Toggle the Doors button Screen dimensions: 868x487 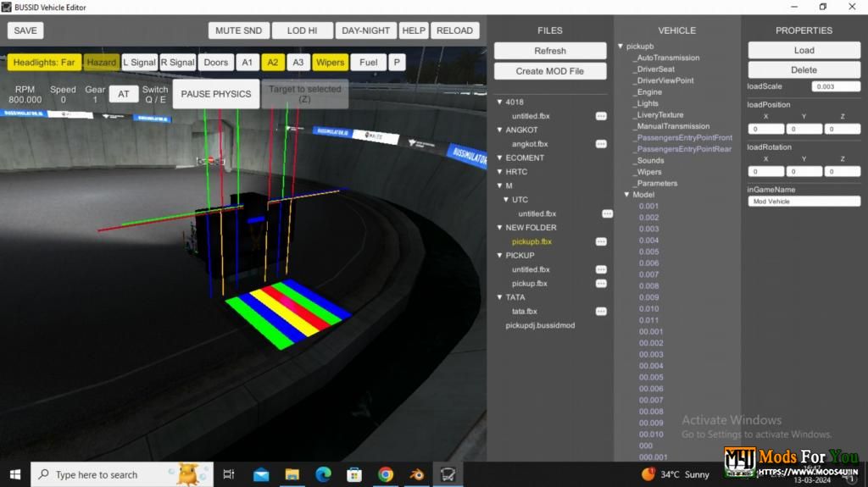[x=216, y=63]
